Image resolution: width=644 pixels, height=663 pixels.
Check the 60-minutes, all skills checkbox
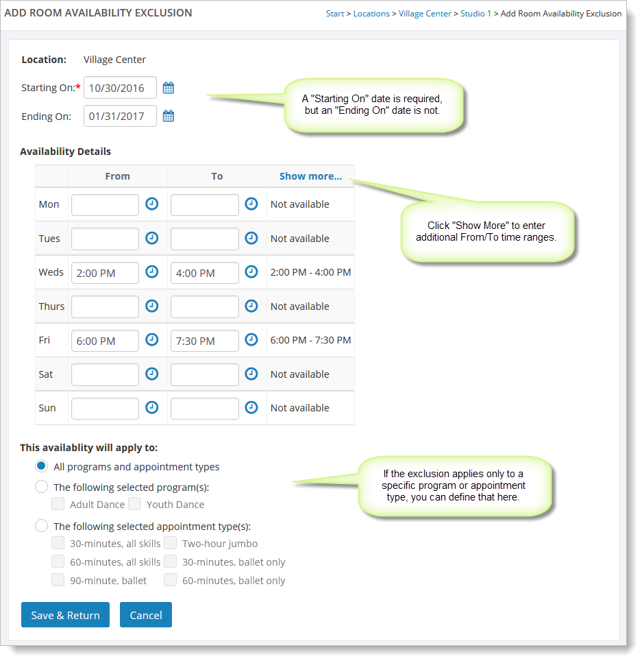[58, 562]
